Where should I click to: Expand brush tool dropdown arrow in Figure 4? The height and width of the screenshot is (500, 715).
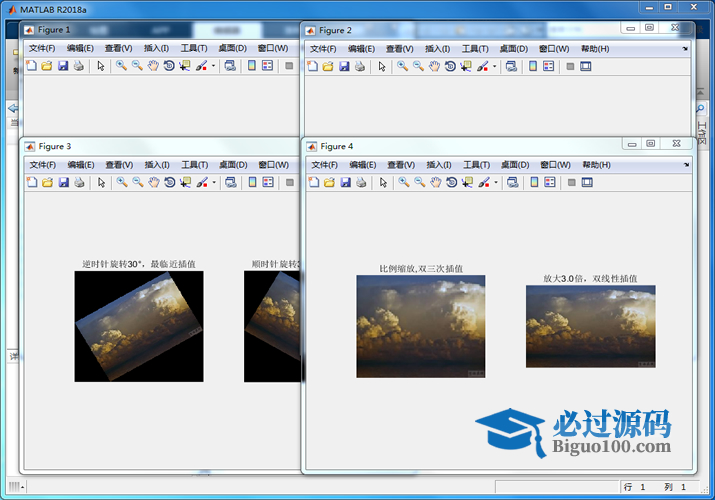[x=494, y=182]
